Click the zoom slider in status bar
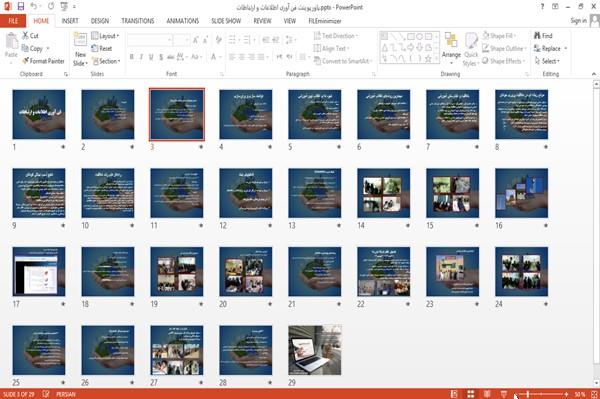The height and width of the screenshot is (399, 600). tap(543, 394)
